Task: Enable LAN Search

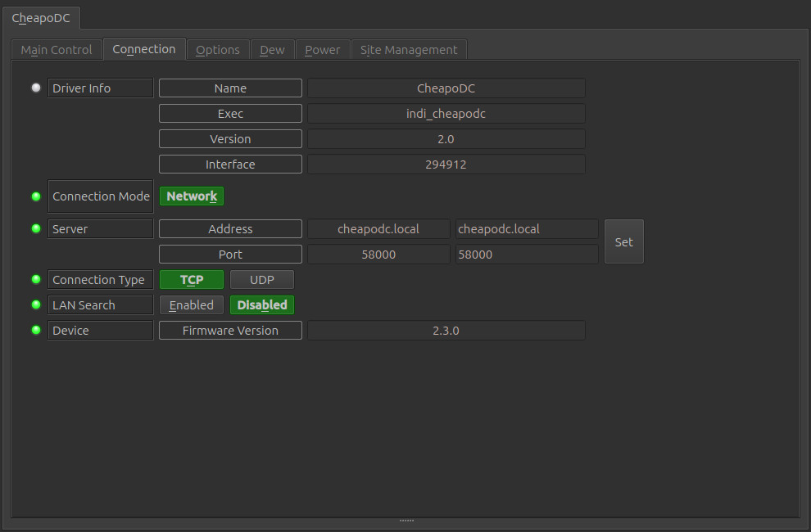Action: tap(192, 305)
